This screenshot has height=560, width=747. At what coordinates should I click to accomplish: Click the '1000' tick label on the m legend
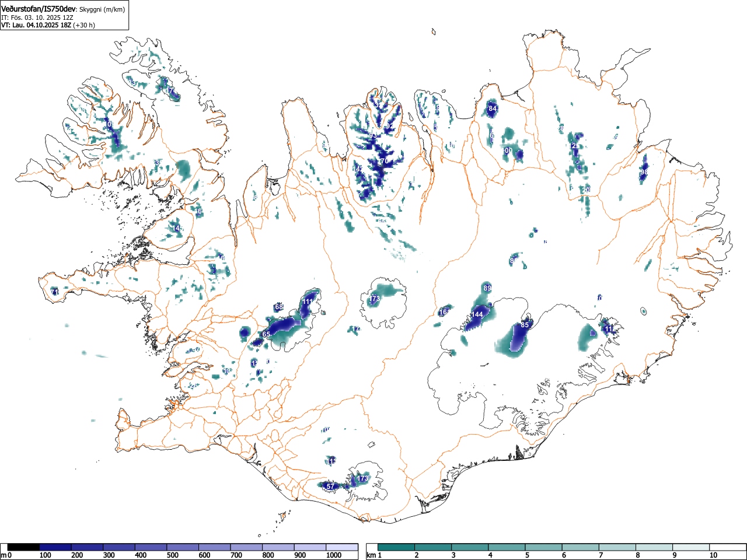(x=333, y=555)
